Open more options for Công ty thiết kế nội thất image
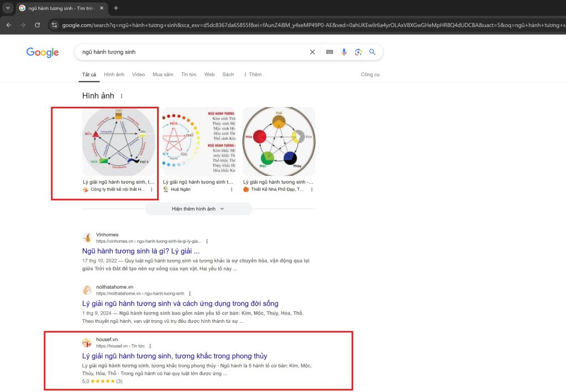 (x=151, y=190)
